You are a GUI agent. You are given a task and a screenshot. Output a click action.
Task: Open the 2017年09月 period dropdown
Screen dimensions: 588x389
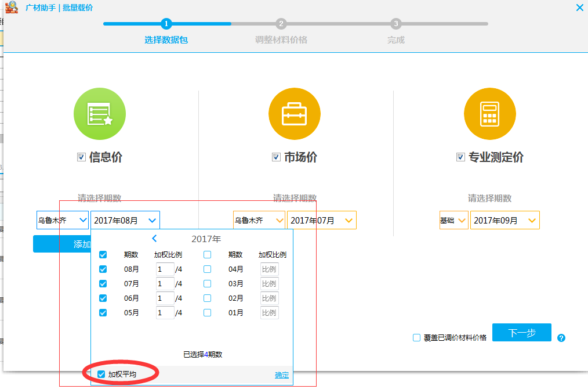pos(504,220)
